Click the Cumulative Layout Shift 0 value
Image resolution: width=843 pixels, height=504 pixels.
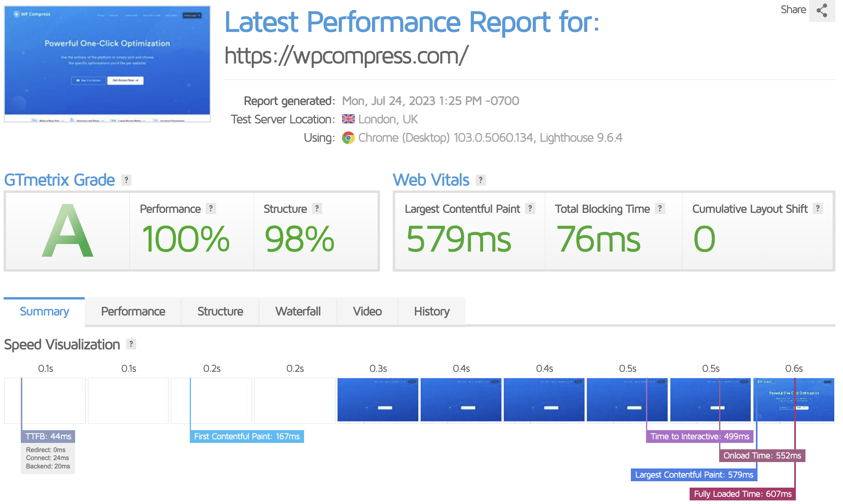click(x=704, y=239)
